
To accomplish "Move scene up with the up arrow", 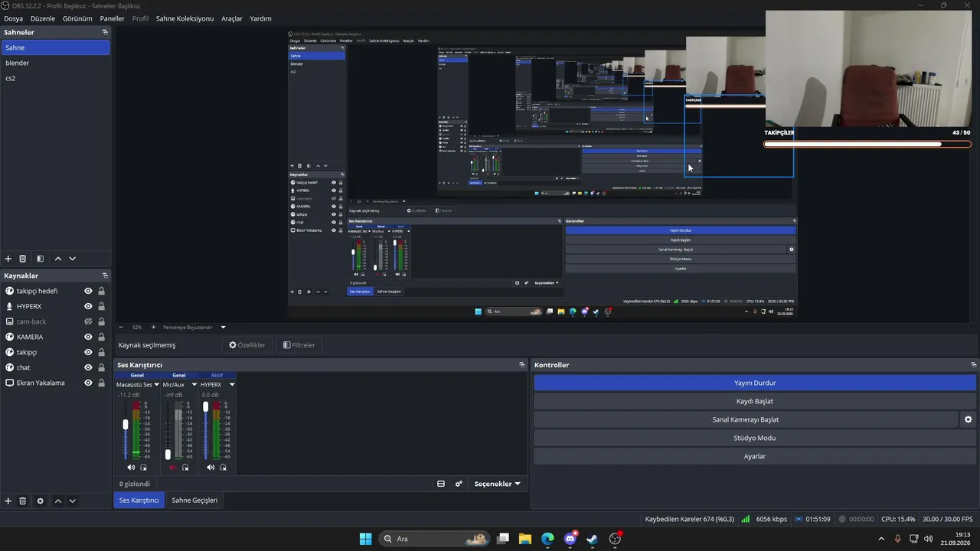I will 57,259.
